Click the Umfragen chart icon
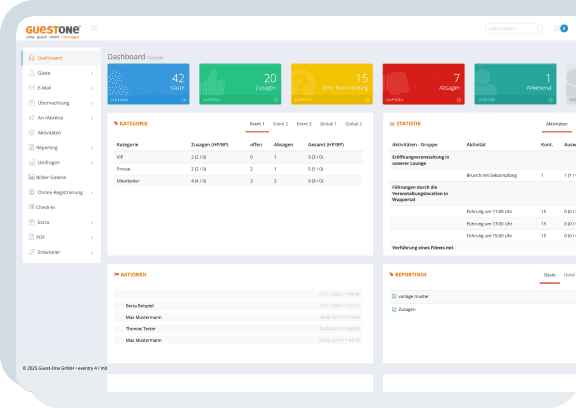The height and width of the screenshot is (408, 576). click(32, 162)
